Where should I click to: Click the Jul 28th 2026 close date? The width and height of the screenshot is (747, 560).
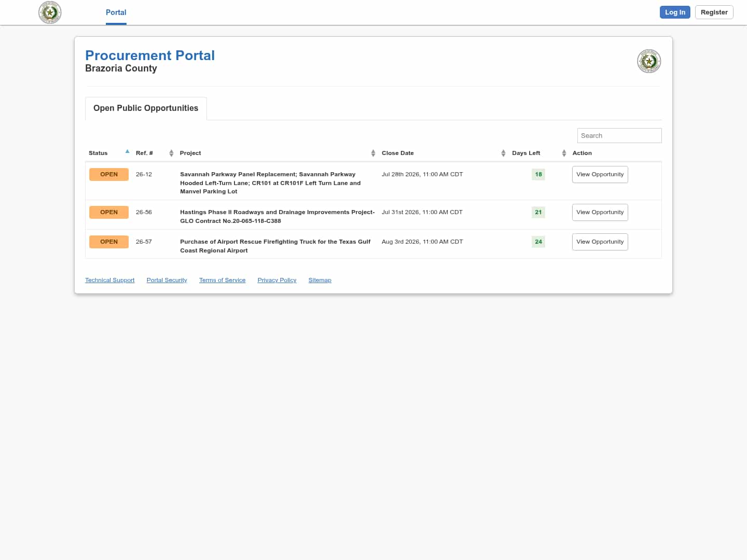pos(422,174)
